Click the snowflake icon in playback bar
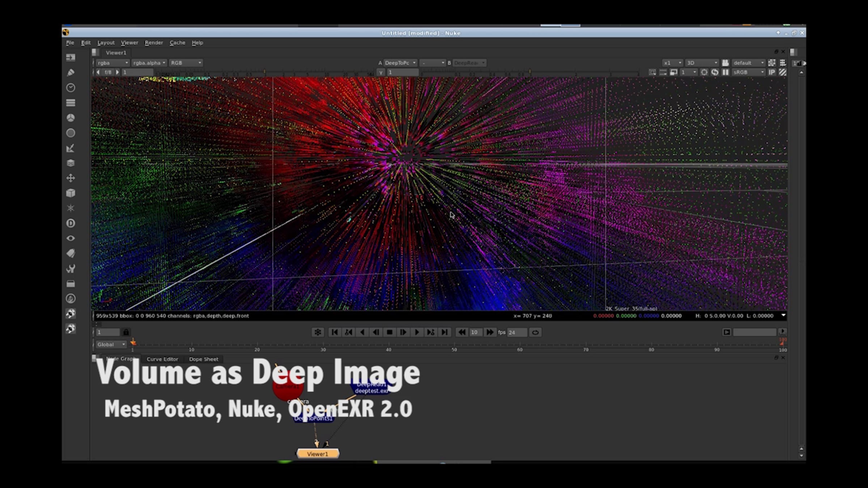 tap(318, 332)
